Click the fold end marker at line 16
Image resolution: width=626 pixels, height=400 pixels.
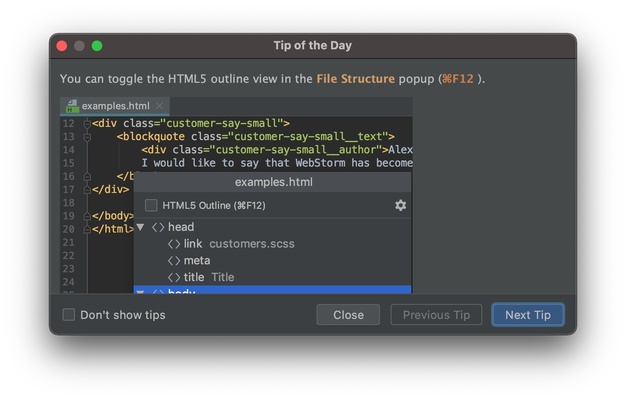(87, 176)
